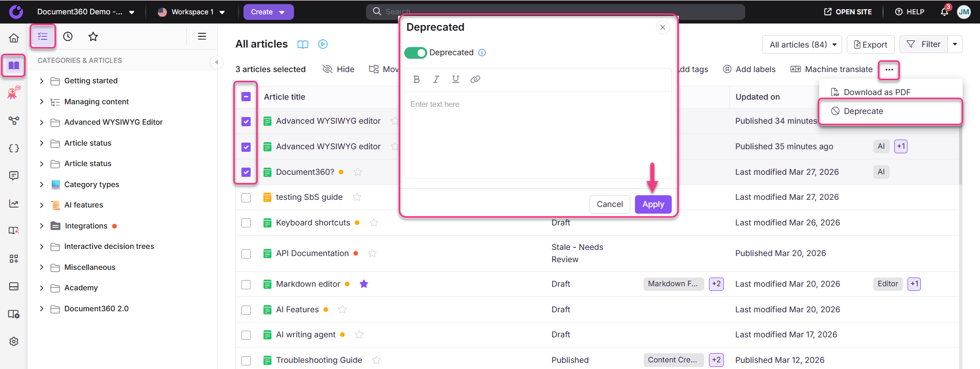Star the Keyboard shortcuts article

click(x=374, y=223)
